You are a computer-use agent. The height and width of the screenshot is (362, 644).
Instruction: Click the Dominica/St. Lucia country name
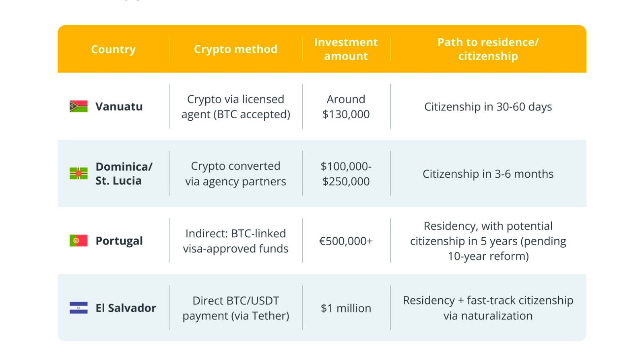124,173
